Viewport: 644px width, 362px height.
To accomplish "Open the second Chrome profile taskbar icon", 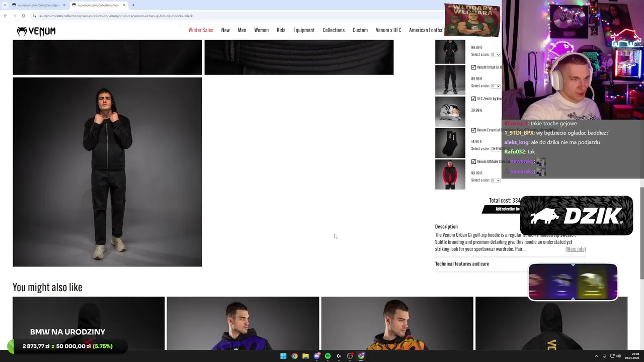I will [x=361, y=356].
